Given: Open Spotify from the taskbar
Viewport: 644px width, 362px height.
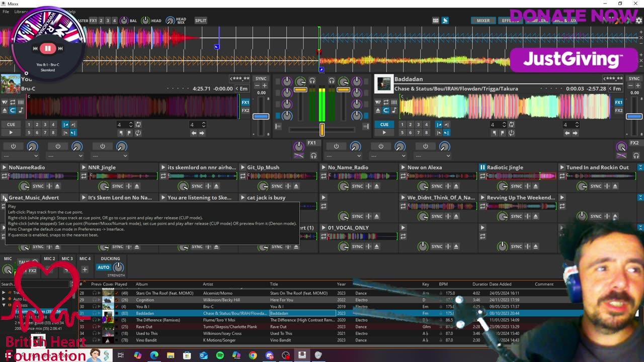Looking at the screenshot, I should [220, 355].
